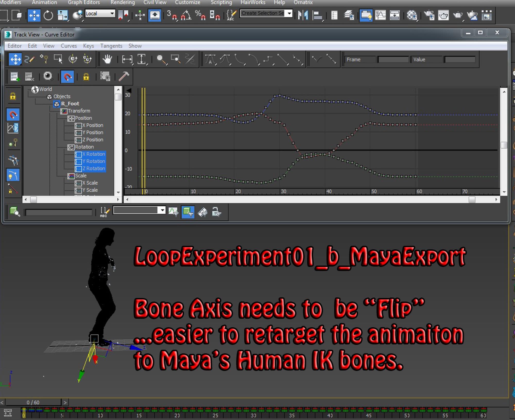Collapse the Rotation tree node
Viewport: 515px width, 420px height.
point(71,147)
